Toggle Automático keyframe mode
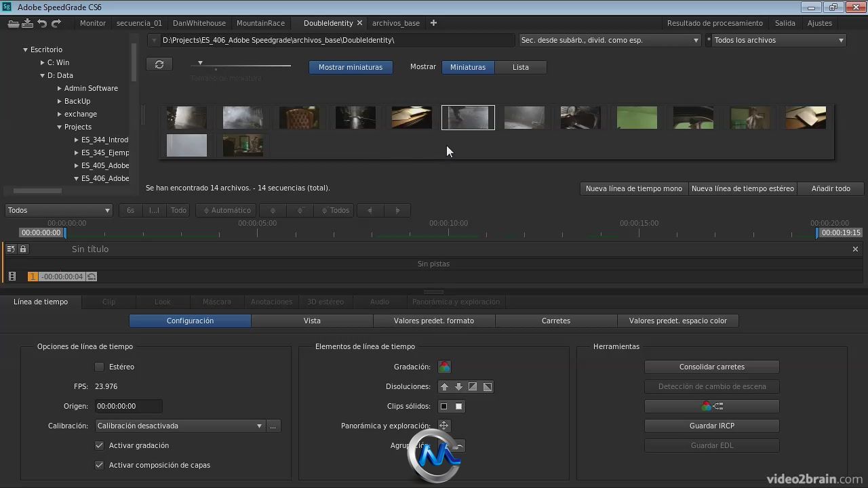Screen dimensions: 868x488 [226, 210]
